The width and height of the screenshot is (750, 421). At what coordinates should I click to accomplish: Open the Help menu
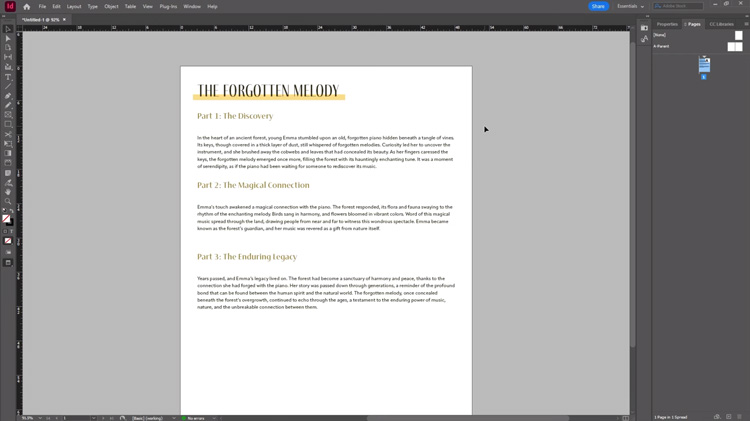212,7
